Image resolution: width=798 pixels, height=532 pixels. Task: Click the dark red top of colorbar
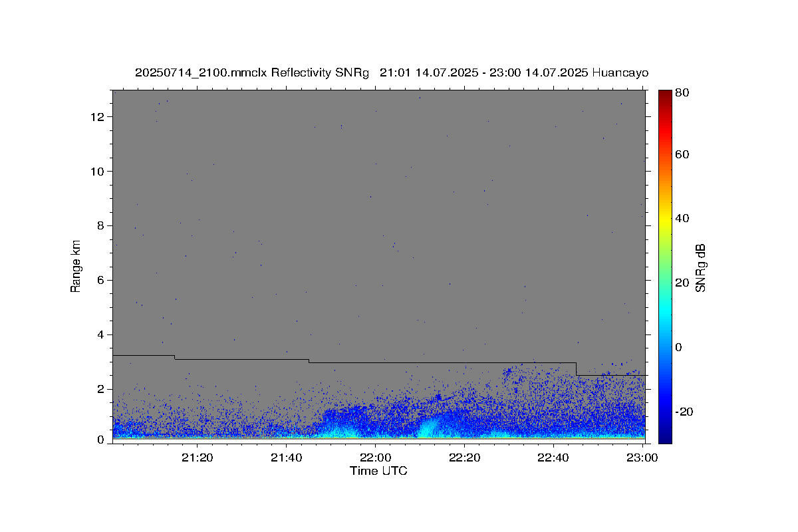coord(665,95)
